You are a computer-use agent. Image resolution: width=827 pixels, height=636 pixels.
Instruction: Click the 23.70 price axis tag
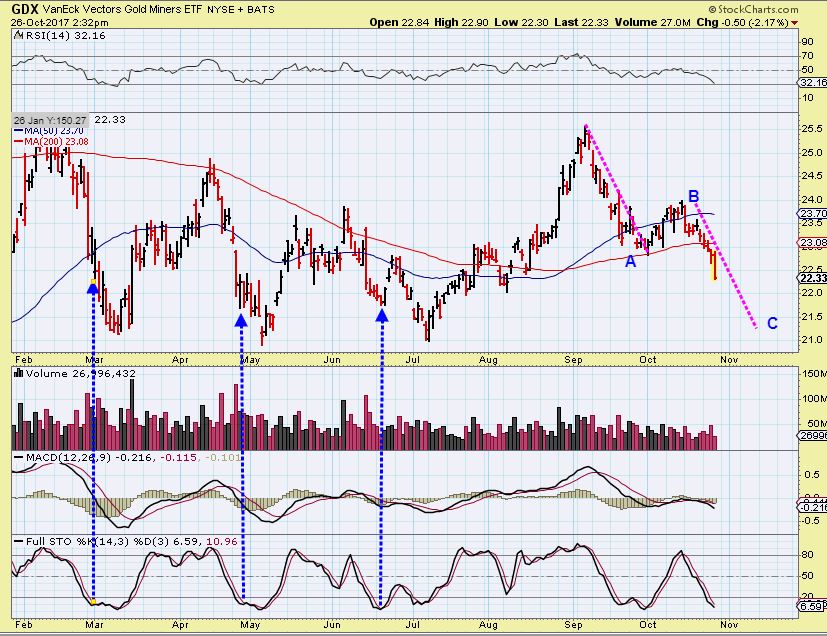[x=813, y=213]
